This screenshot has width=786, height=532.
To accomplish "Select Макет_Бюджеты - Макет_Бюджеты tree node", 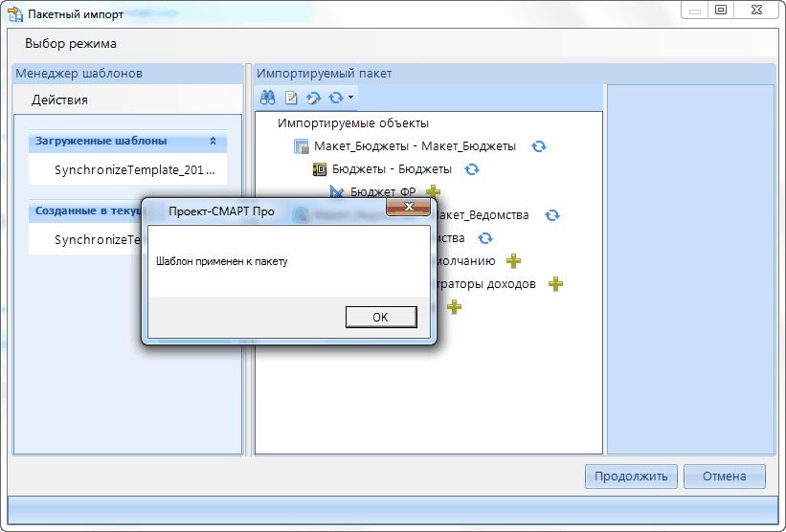I will [x=415, y=146].
